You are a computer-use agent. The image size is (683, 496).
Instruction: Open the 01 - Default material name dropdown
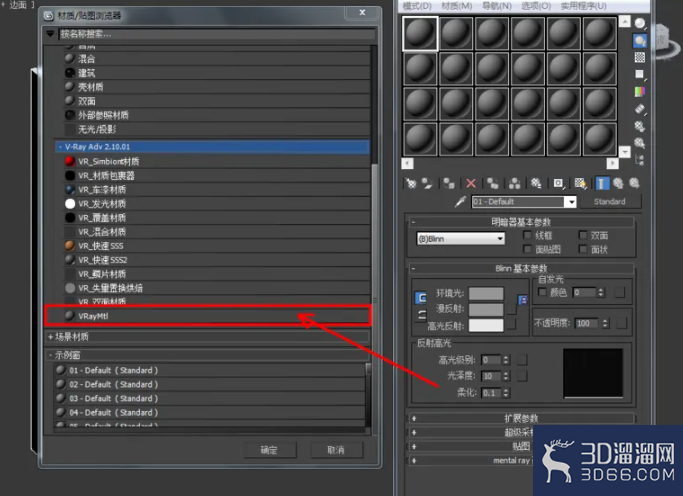(x=571, y=202)
